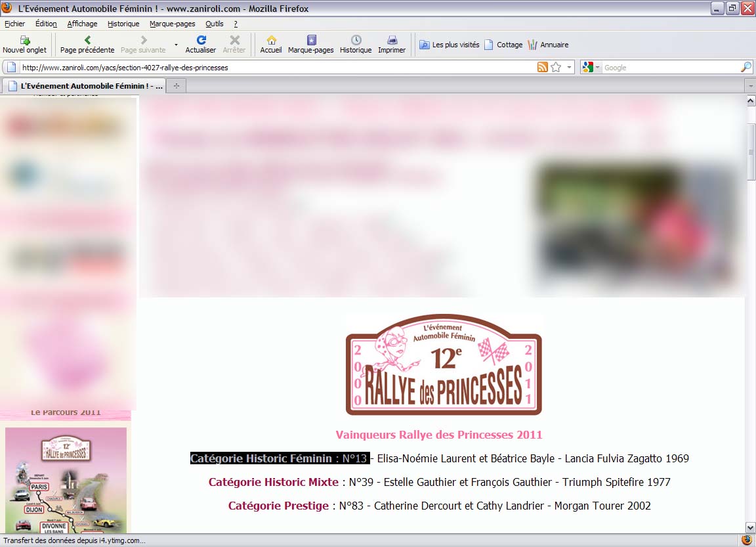
Task: Click the vertical scrollbar down arrow
Action: (751, 527)
